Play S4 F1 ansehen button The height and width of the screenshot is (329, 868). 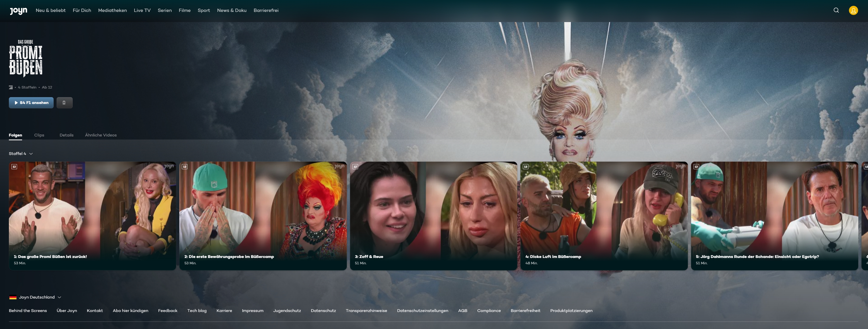click(31, 103)
